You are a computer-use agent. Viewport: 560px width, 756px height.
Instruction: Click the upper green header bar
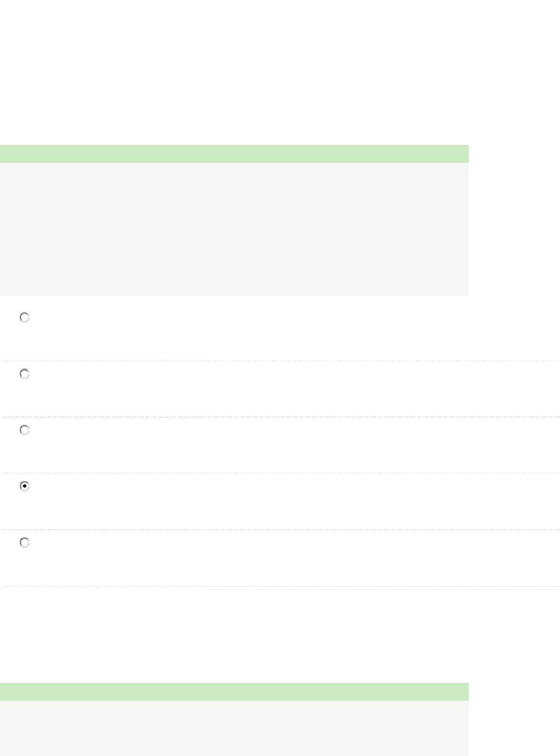[234, 154]
